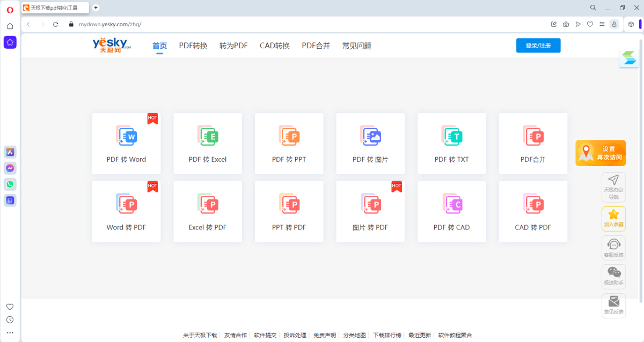The height and width of the screenshot is (342, 644).
Task: Click the 加入收藏 favorites button
Action: (613, 218)
